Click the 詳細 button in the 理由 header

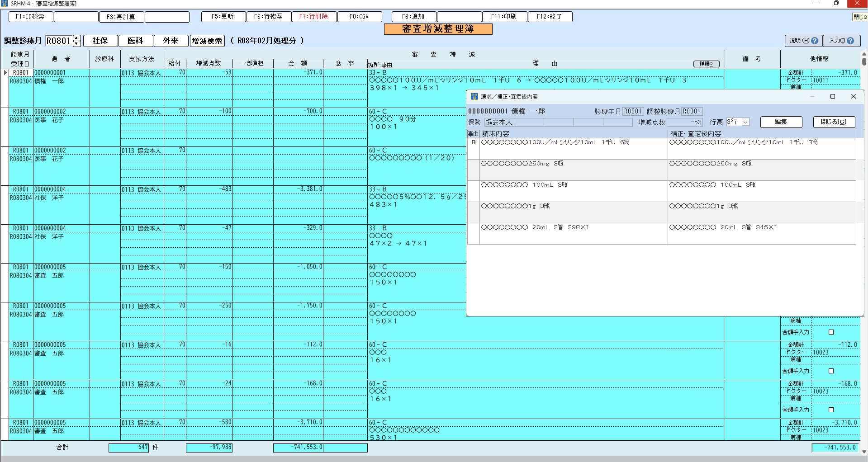(707, 64)
